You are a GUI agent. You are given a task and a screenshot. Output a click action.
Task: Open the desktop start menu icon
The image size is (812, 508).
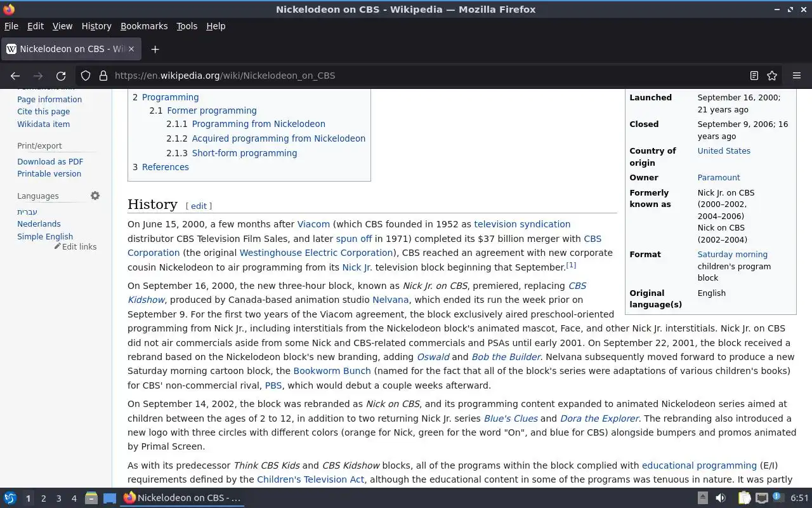[10, 498]
